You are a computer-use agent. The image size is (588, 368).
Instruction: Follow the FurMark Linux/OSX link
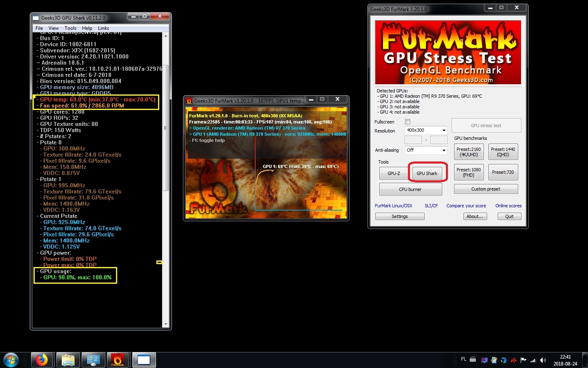(394, 206)
